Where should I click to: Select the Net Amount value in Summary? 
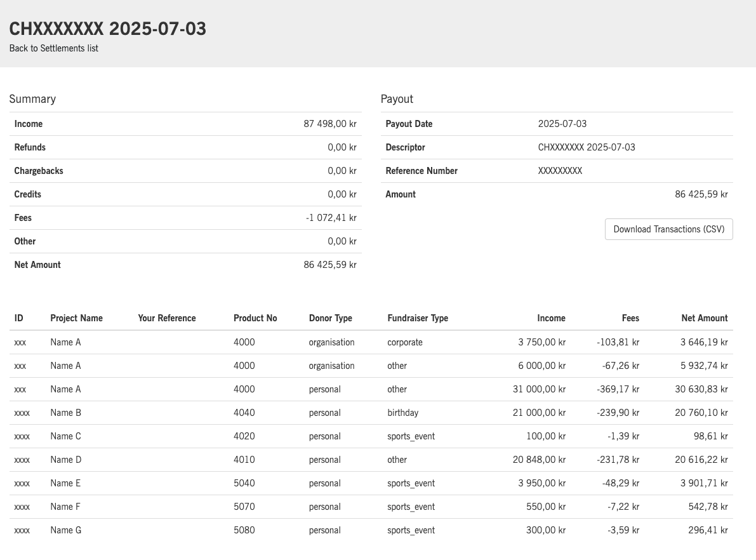[x=330, y=265]
